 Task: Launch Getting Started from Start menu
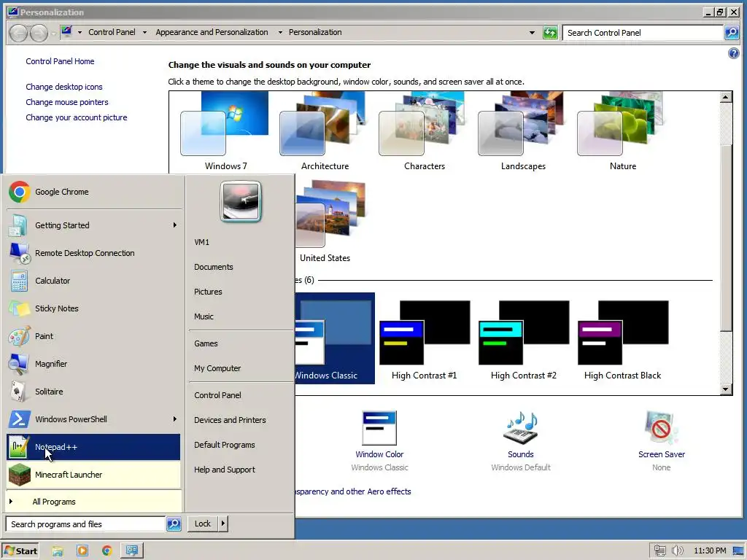click(93, 225)
